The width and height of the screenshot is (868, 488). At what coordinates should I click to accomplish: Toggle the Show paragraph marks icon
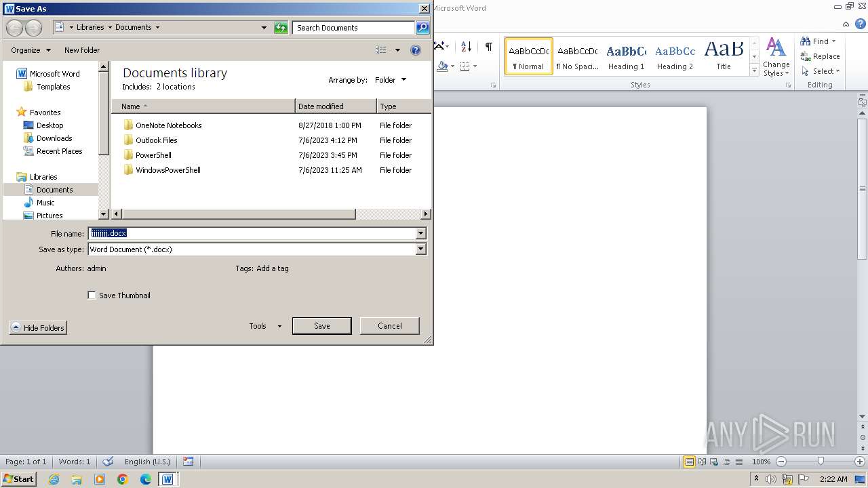(488, 47)
